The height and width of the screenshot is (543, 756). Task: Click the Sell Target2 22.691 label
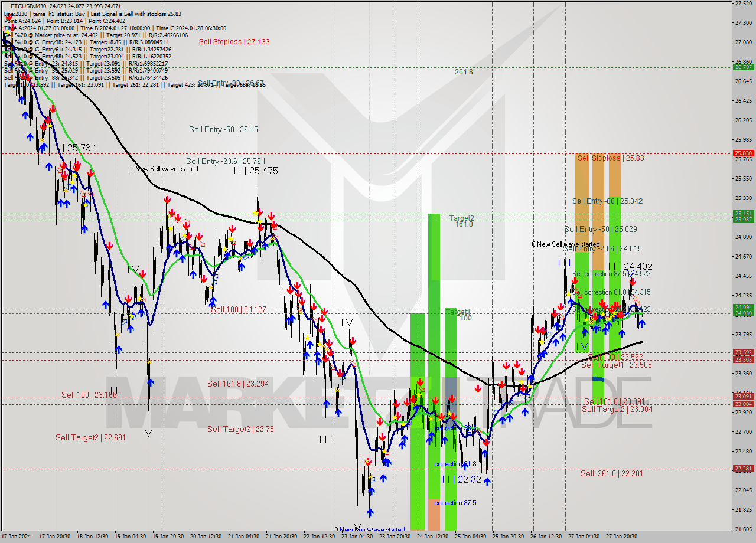coord(90,437)
